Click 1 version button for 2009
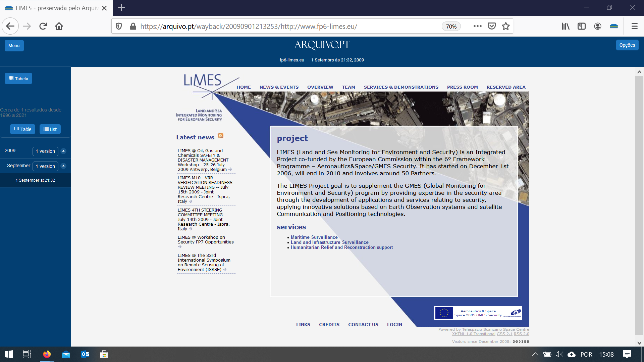The width and height of the screenshot is (644, 362). [x=45, y=151]
